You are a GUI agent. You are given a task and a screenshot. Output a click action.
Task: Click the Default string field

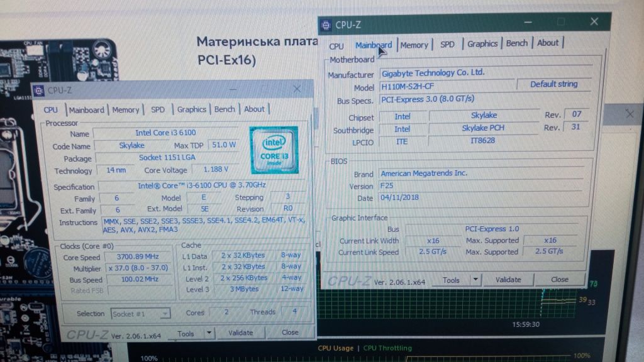tap(554, 84)
